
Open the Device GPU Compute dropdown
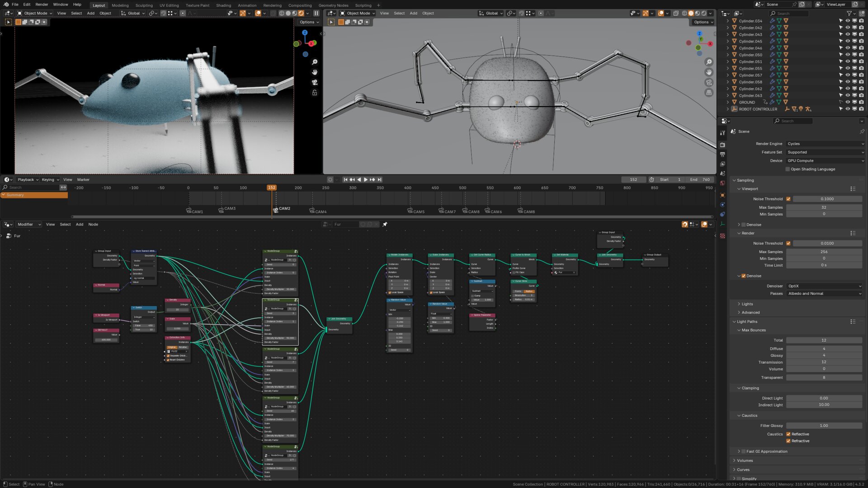(826, 160)
